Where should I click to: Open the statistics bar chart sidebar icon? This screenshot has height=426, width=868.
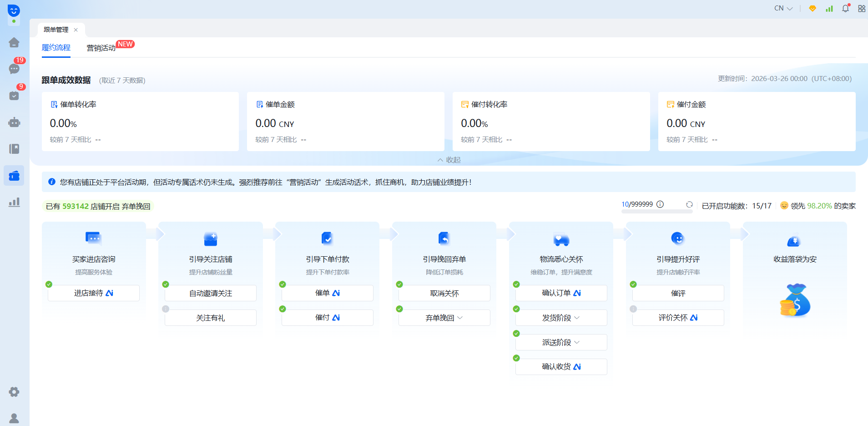(14, 202)
